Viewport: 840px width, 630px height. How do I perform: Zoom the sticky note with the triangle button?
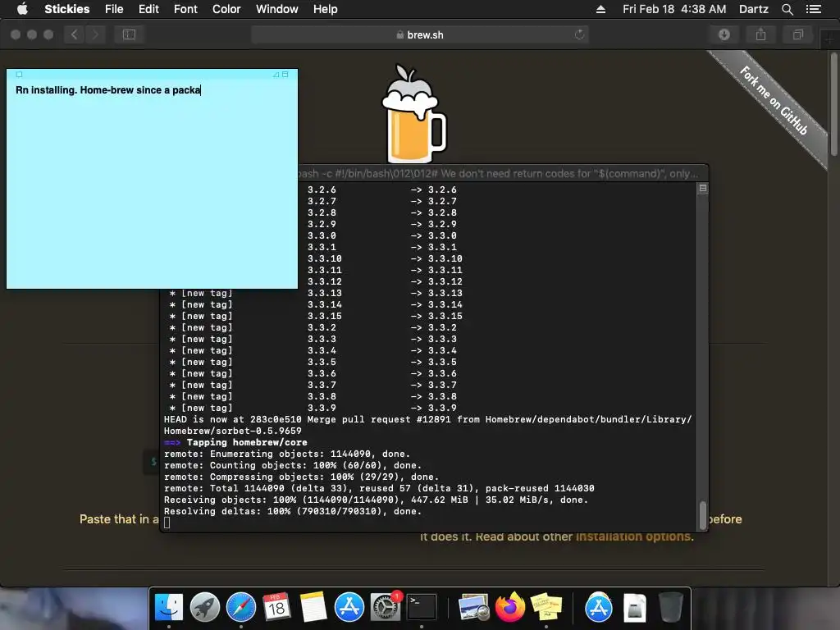click(276, 75)
